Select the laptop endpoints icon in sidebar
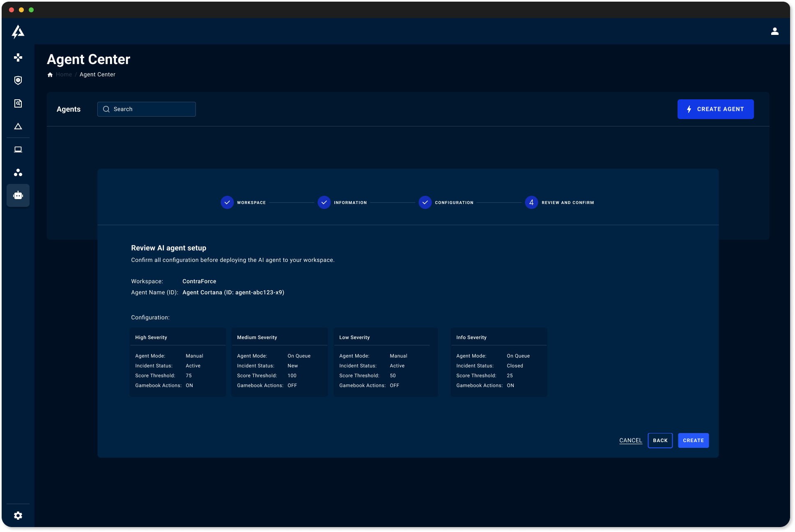795x532 pixels. [x=18, y=149]
